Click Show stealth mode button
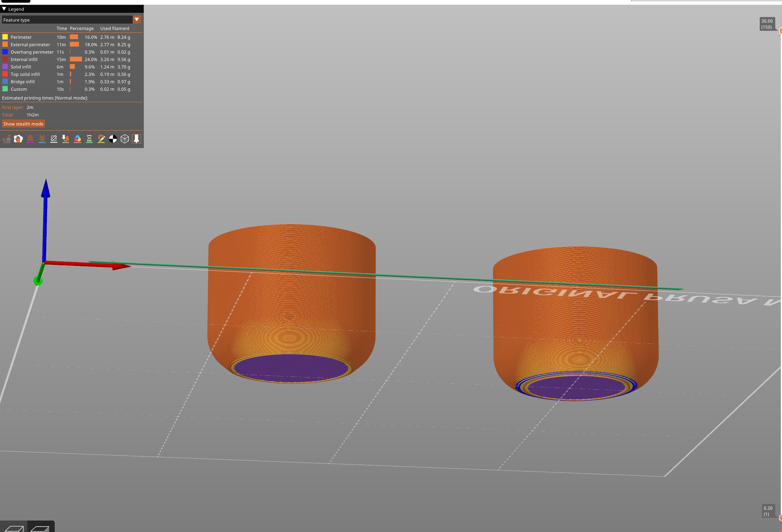 pos(23,124)
